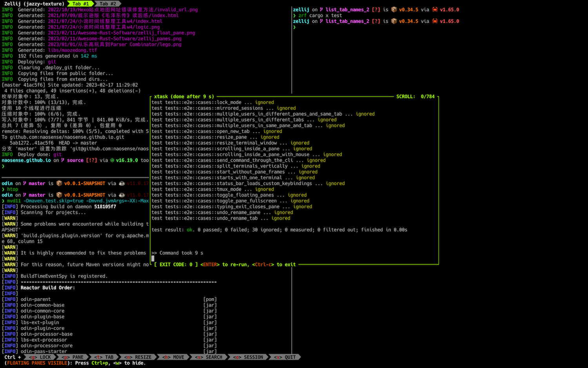Click the toggle_pane_fullscreen test line
The width and height of the screenshot is (588, 368).
point(230,201)
